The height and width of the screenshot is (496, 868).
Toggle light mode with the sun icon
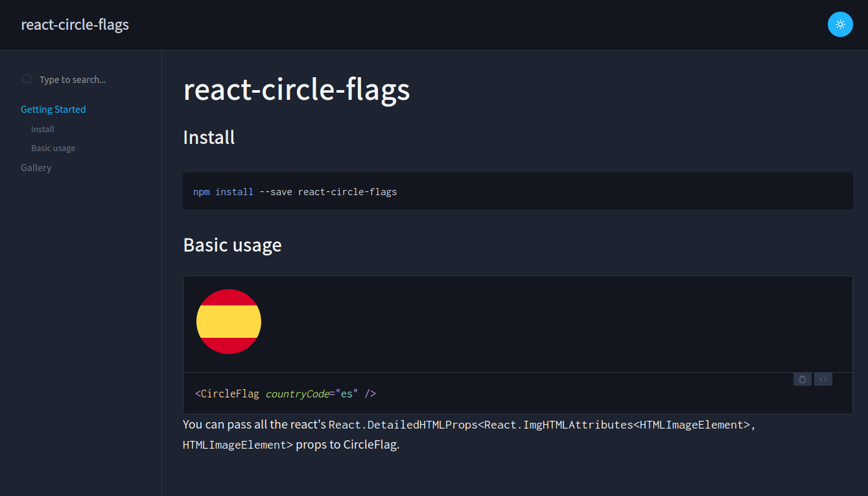coord(840,25)
